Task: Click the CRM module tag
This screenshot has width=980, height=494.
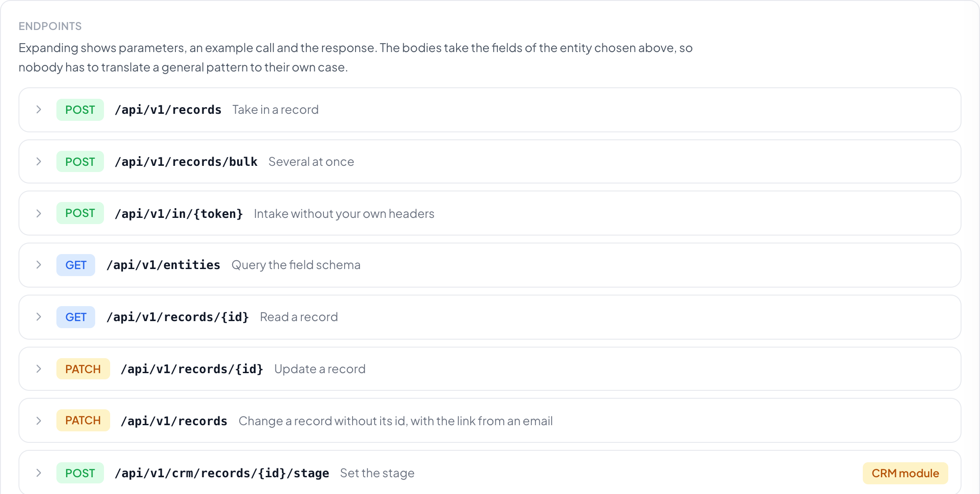Action: [906, 473]
